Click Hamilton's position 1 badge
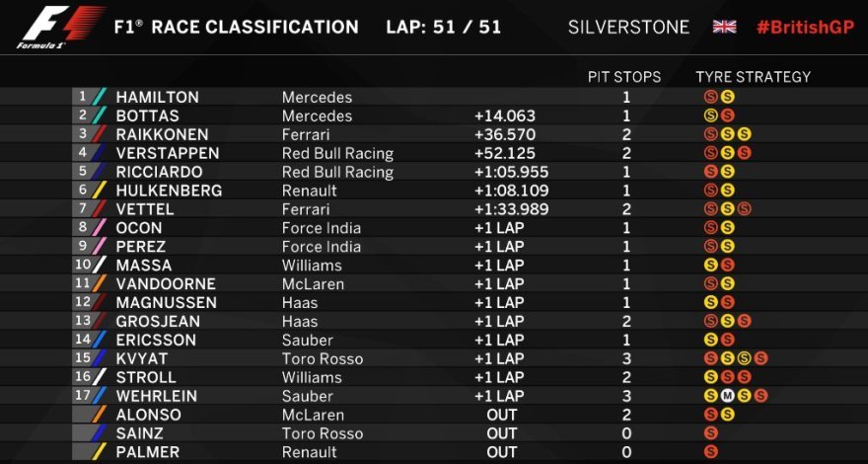 83,97
